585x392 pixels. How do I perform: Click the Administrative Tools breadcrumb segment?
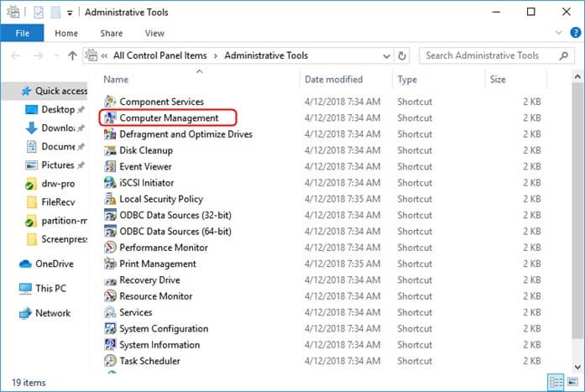266,55
